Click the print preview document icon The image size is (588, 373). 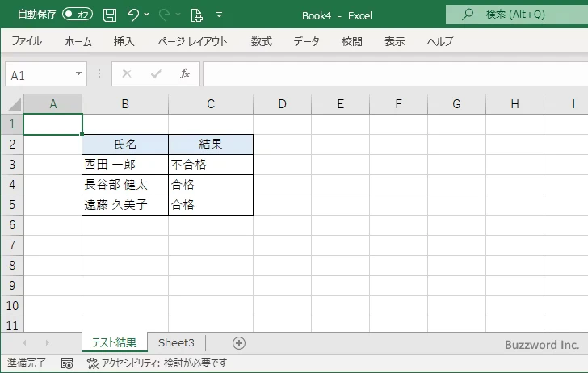[x=196, y=15]
